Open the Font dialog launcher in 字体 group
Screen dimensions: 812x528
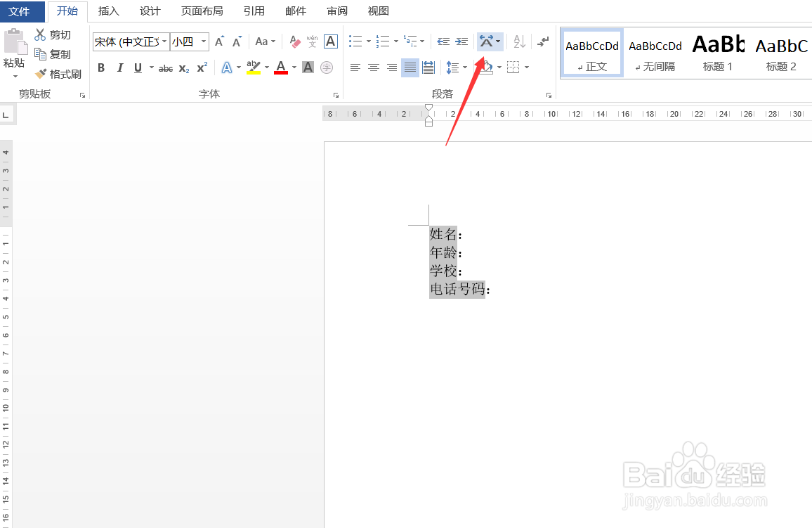coord(336,94)
